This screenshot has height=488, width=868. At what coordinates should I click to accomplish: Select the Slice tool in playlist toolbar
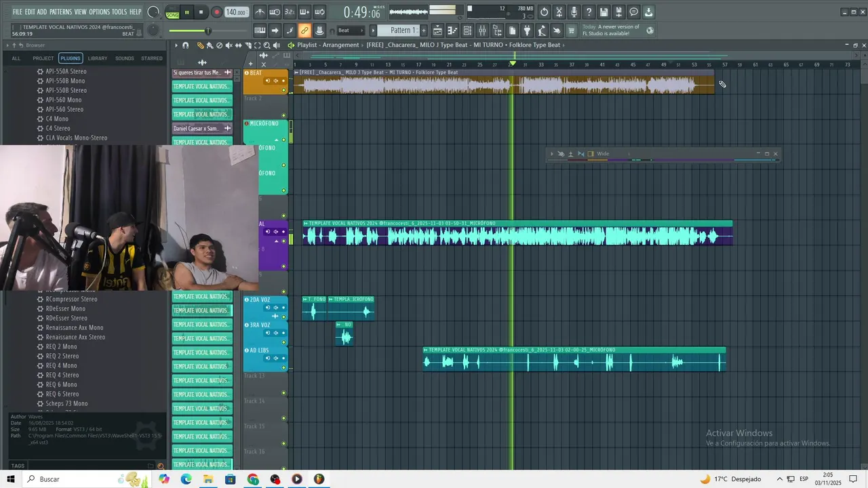point(248,45)
